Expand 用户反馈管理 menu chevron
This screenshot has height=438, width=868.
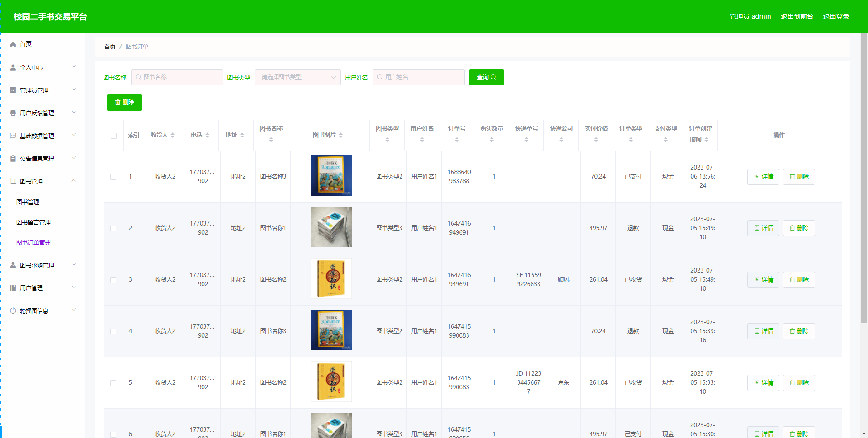[74, 113]
